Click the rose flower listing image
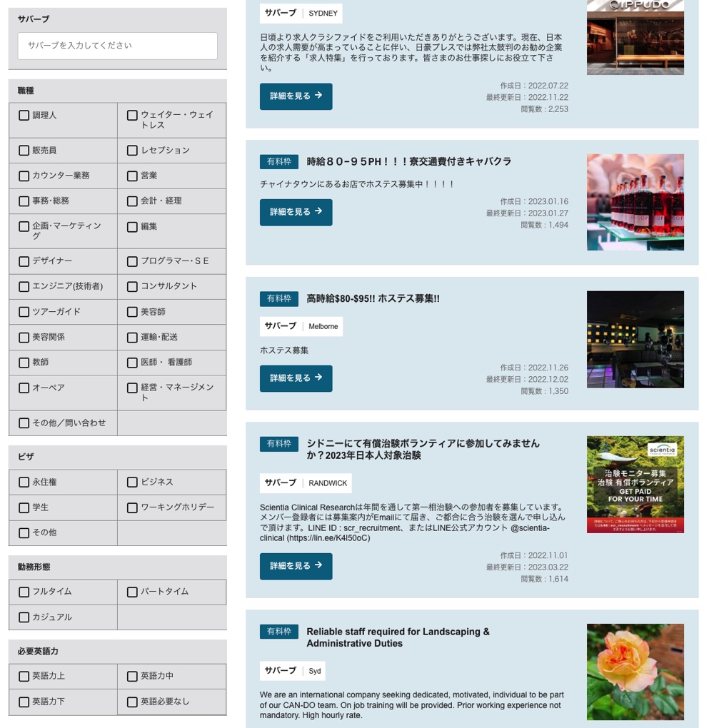 (635, 672)
